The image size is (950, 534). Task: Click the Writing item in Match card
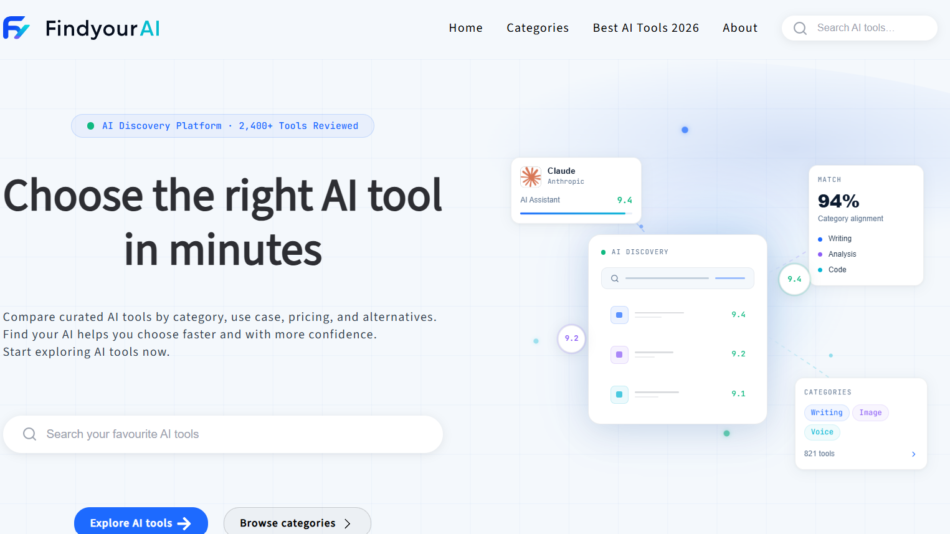pos(839,239)
